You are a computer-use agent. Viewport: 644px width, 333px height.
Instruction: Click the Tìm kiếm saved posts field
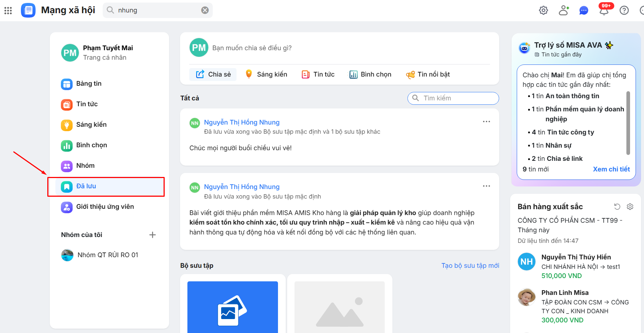point(453,98)
